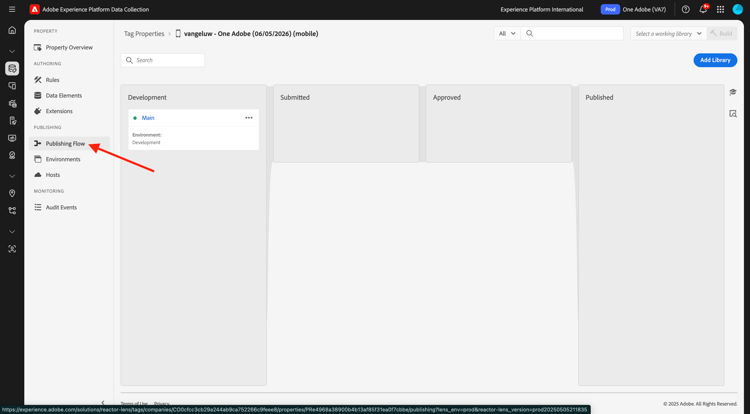Open the Main library more options menu
The width and height of the screenshot is (750, 414).
(249, 118)
